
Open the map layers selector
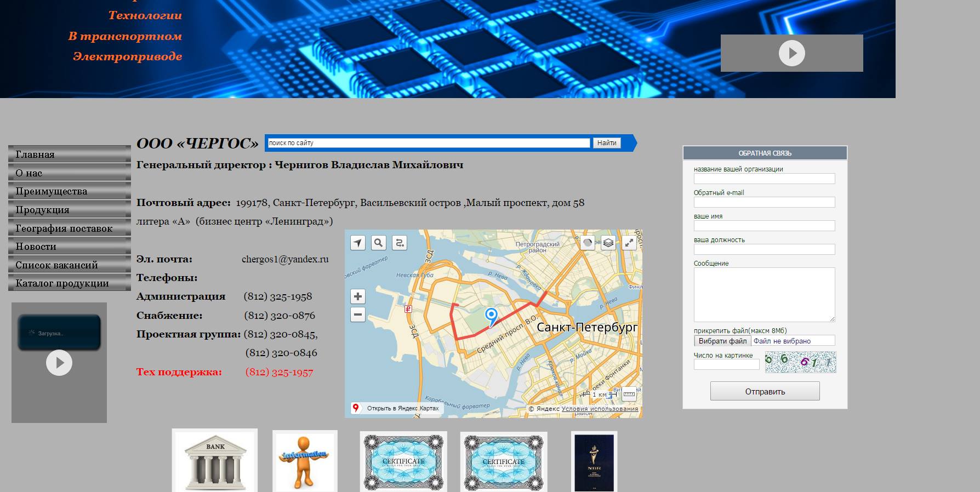click(x=608, y=243)
